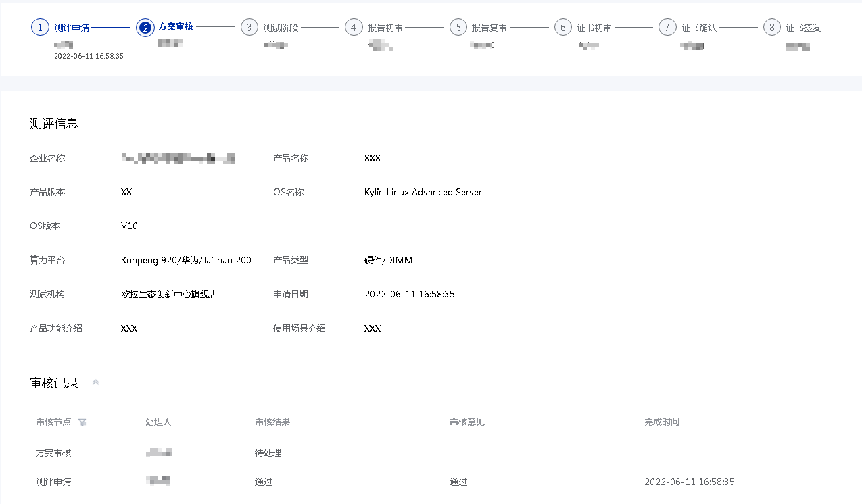The image size is (862, 504).
Task: Click step 3 测试阶段 circle icon
Action: (x=249, y=28)
